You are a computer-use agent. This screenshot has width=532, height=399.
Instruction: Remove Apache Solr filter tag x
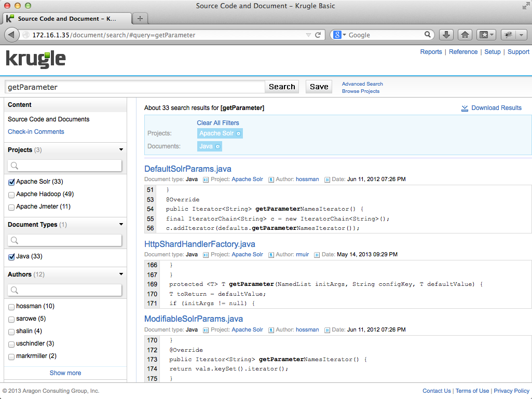tap(239, 134)
